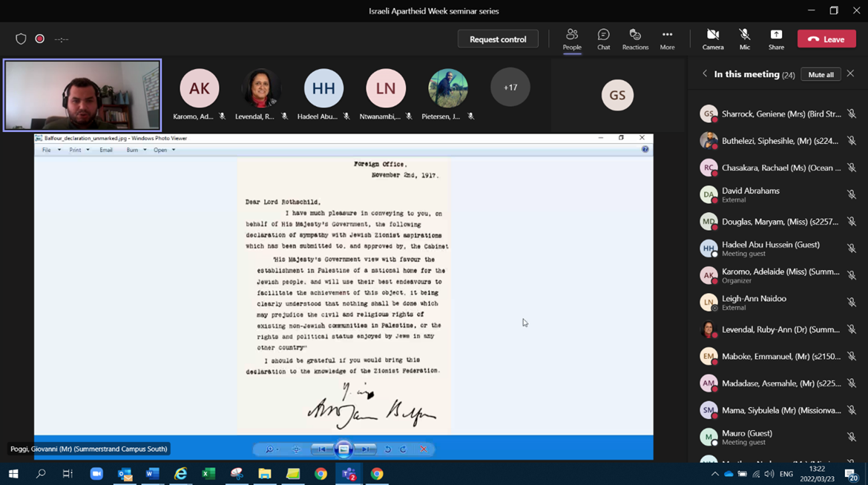
Task: Leave the meeting
Action: [x=826, y=39]
